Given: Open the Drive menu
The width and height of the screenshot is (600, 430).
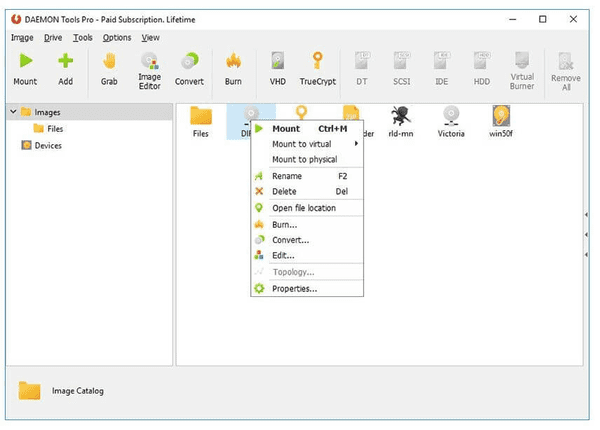Looking at the screenshot, I should 53,37.
